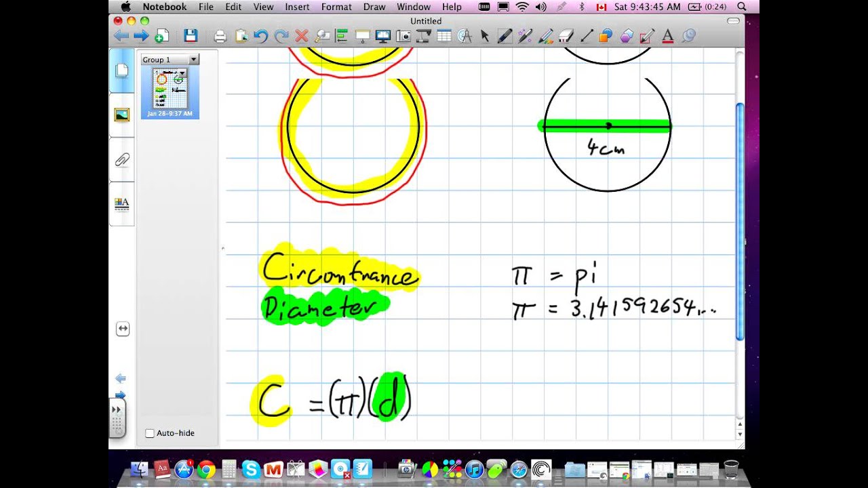Click the vertical scrollbar thumb
The height and width of the screenshot is (488, 868).
click(x=740, y=221)
